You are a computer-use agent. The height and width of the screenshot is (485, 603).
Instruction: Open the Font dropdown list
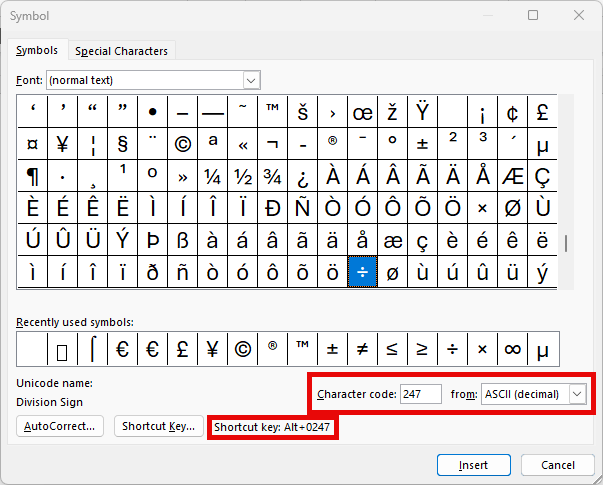point(251,80)
